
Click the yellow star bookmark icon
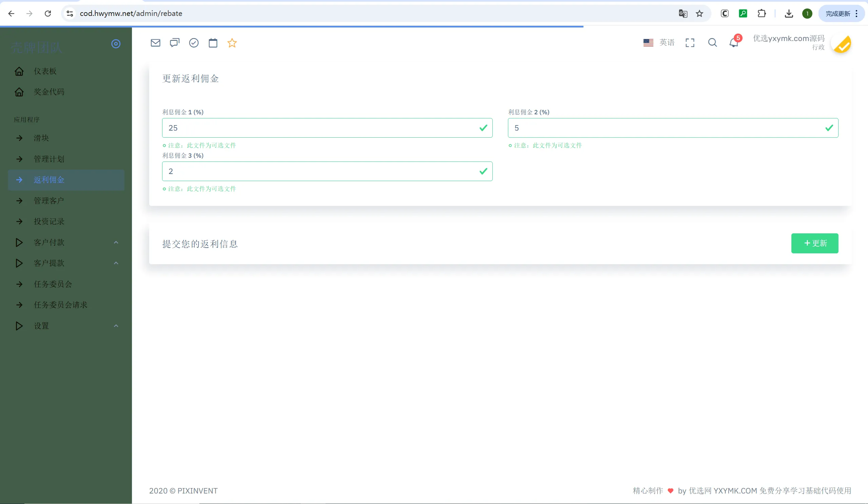click(x=232, y=43)
